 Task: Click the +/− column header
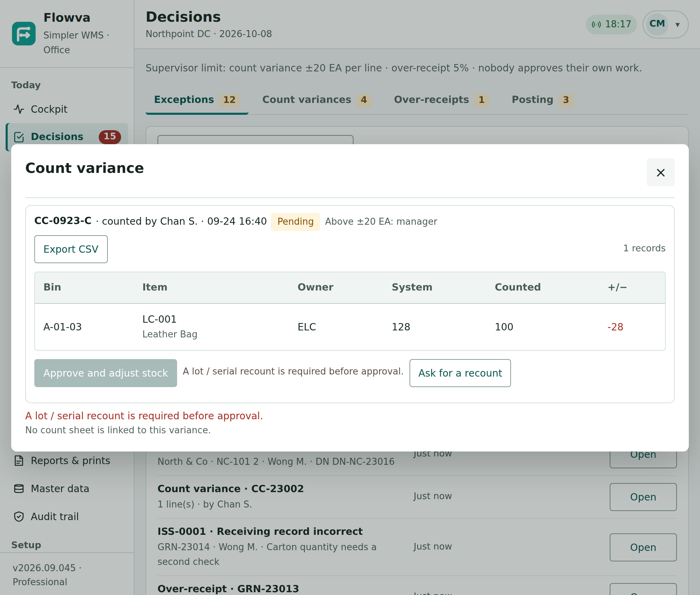tap(617, 287)
